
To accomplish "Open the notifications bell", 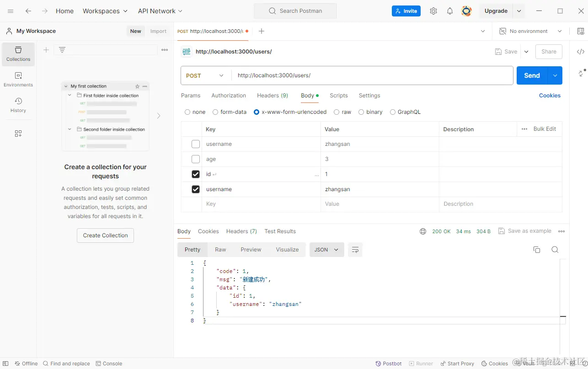I will (x=450, y=11).
